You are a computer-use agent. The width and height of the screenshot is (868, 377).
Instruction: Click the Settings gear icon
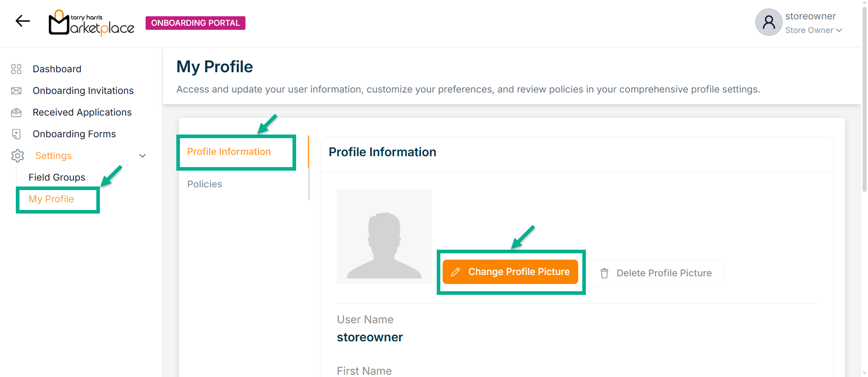coord(18,156)
